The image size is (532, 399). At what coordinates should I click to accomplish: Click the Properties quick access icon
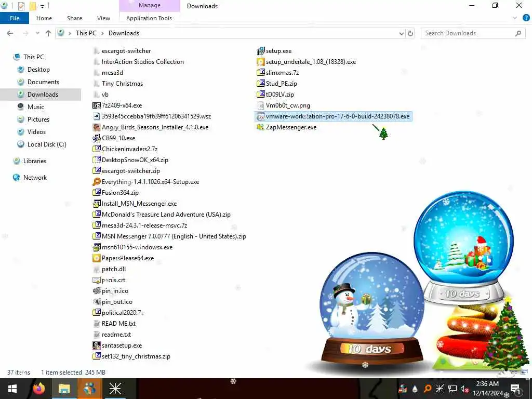tap(21, 6)
